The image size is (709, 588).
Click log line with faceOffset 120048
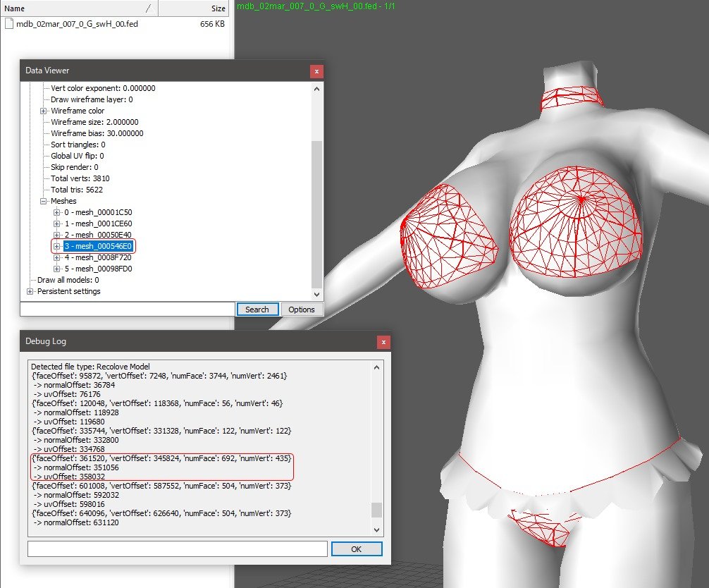[157, 403]
